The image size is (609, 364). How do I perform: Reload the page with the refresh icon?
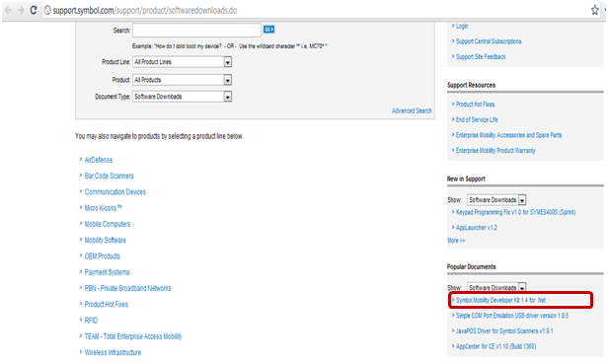click(x=34, y=10)
